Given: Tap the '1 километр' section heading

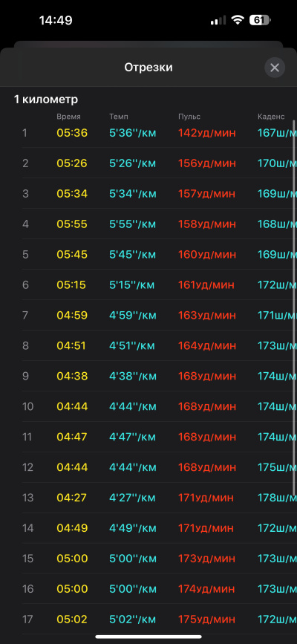Looking at the screenshot, I should (46, 100).
